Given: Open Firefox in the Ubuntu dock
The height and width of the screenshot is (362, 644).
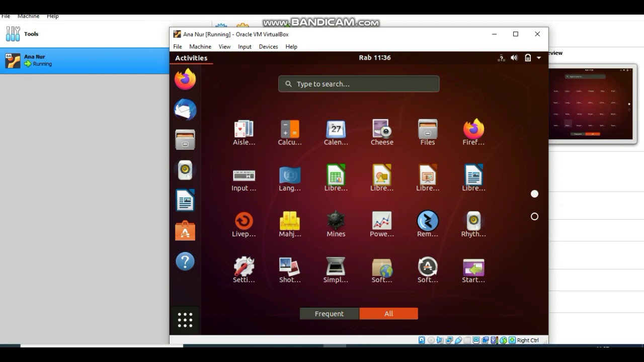Looking at the screenshot, I should coord(185,79).
